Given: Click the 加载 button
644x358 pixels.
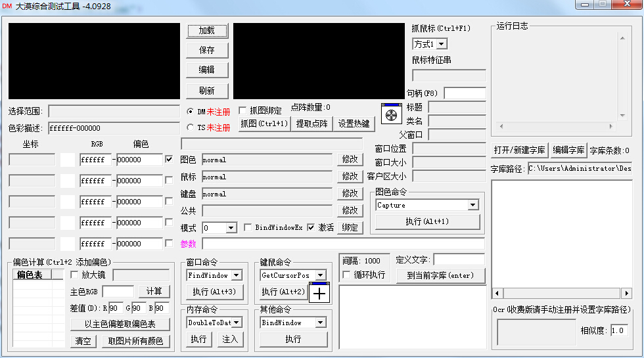Looking at the screenshot, I should 207,31.
